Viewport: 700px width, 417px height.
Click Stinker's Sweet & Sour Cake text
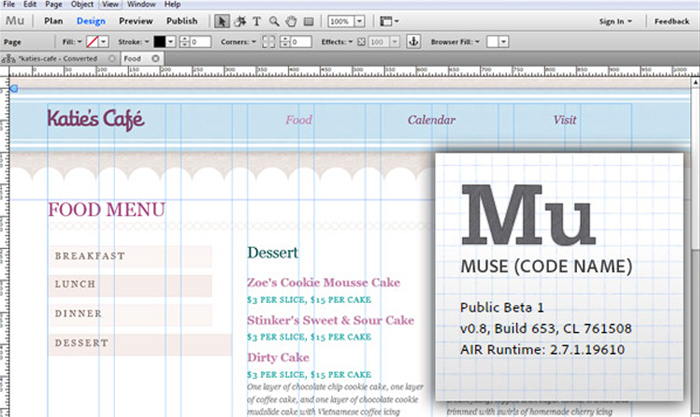tap(331, 320)
